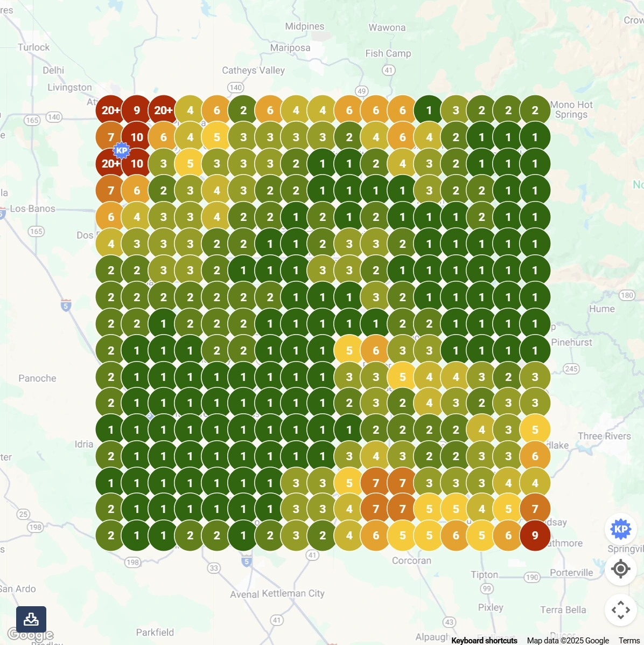Click the download icon button

click(31, 619)
